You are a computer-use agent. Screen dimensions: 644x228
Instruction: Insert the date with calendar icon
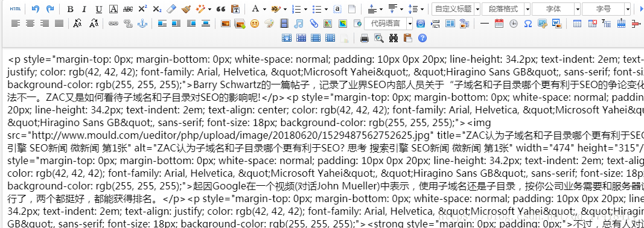pyautogui.click(x=499, y=24)
